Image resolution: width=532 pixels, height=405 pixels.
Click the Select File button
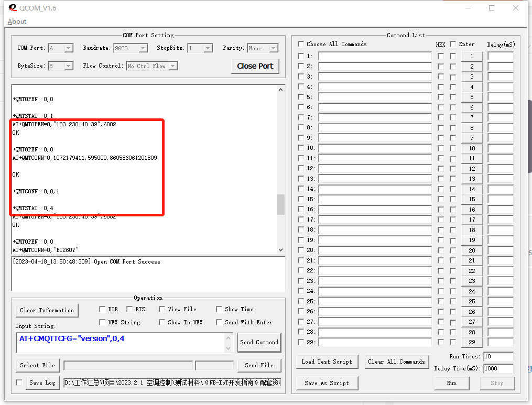(37, 365)
